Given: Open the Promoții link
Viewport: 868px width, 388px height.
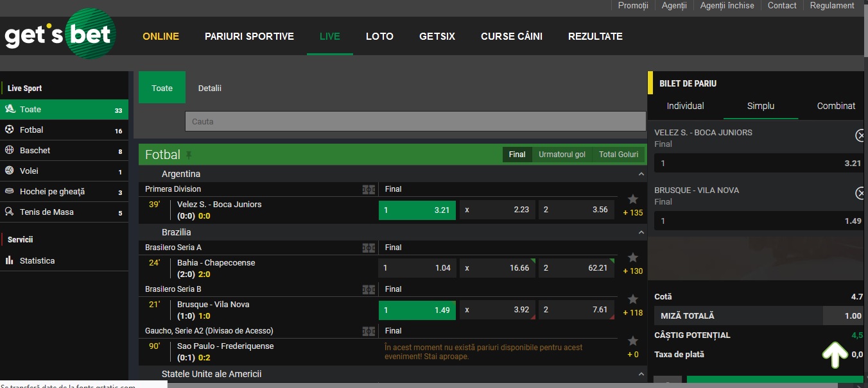Looking at the screenshot, I should 633,5.
